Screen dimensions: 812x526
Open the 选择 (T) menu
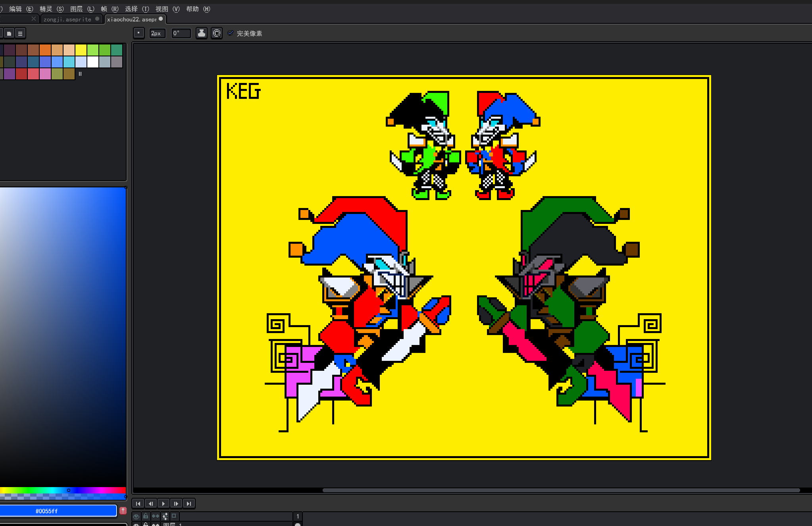coord(137,9)
